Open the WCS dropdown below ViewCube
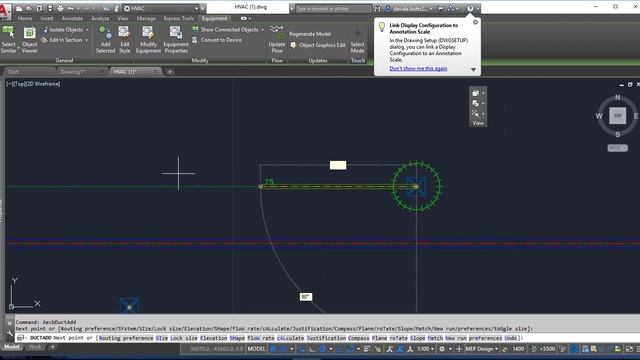The image size is (640, 360). tap(617, 148)
